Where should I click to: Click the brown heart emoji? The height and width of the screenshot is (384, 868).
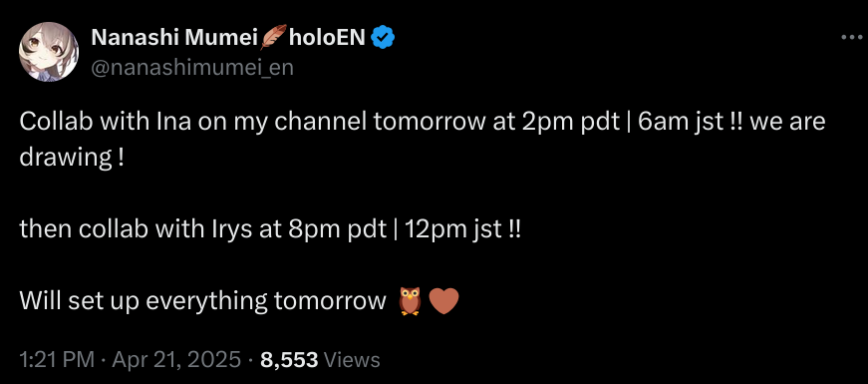pyautogui.click(x=443, y=301)
